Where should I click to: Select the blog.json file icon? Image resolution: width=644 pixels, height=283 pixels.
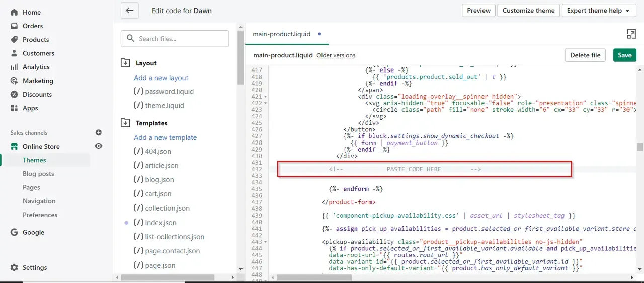tap(138, 179)
